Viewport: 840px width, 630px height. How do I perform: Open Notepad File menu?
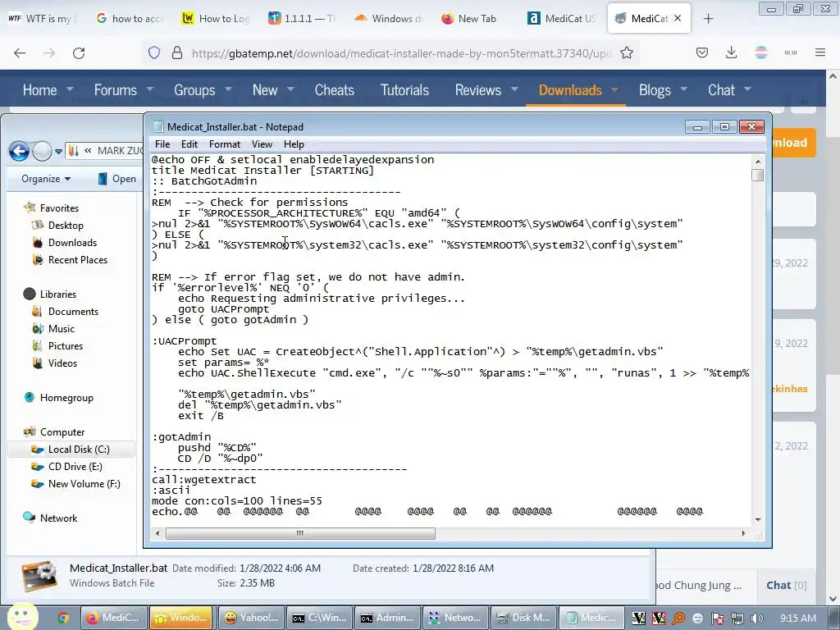tap(162, 144)
